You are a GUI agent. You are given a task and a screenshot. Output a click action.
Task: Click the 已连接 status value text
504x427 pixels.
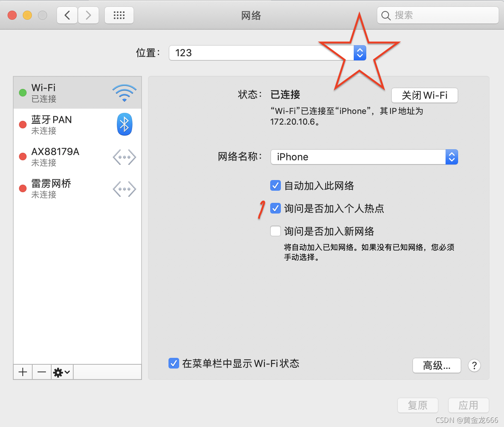[285, 95]
